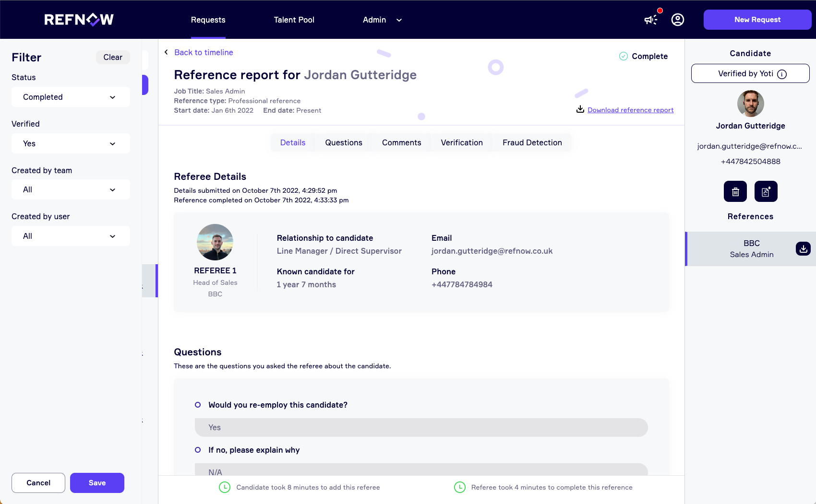Export candidate report via the PDF icon
The height and width of the screenshot is (504, 816).
coord(766,191)
